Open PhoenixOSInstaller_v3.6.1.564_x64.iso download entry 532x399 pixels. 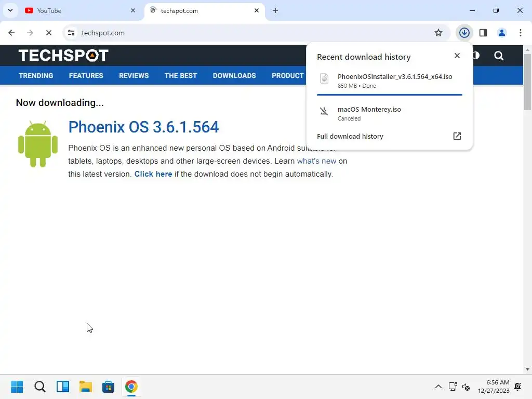tap(390, 81)
